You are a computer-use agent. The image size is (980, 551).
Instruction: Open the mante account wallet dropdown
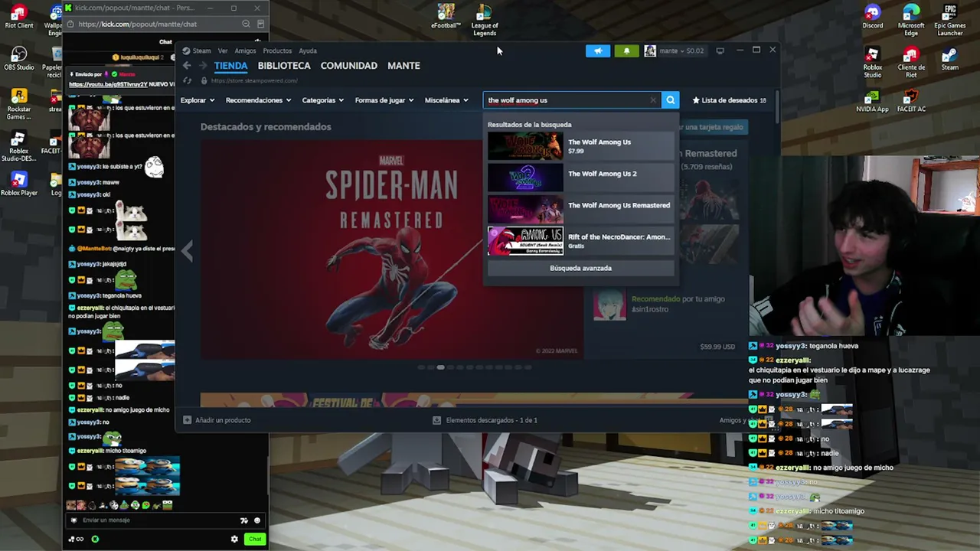[681, 51]
